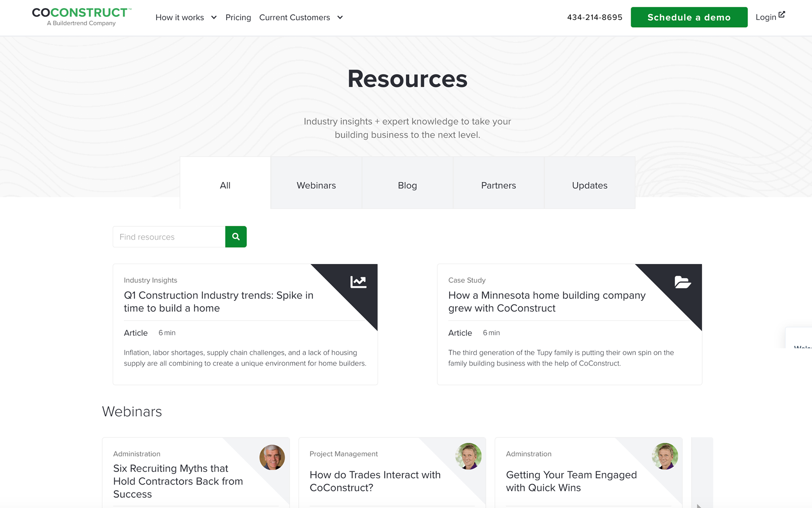Click the A Buildertrend Company tagline

(x=81, y=23)
